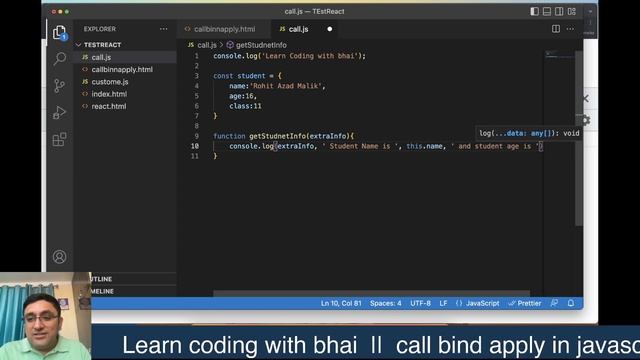640x360 pixels.
Task: Click the feedback icon in status bar
Action: tap(554, 303)
